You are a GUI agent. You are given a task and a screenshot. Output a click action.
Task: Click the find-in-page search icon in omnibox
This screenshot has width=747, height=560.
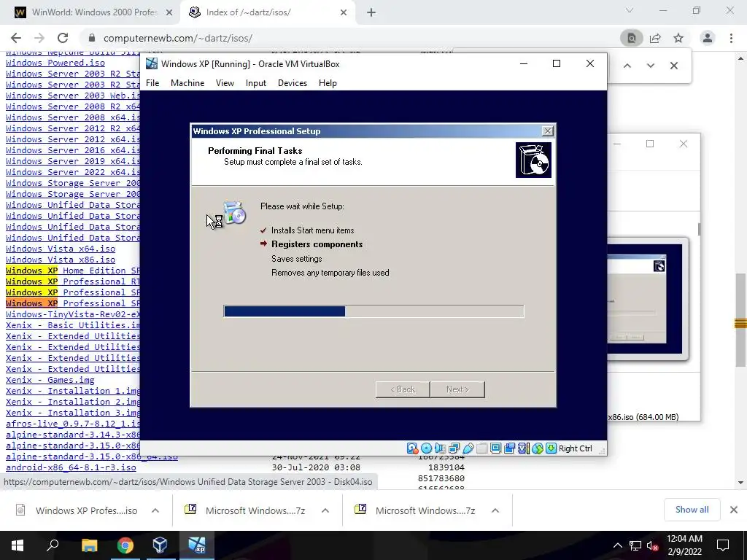[631, 38]
